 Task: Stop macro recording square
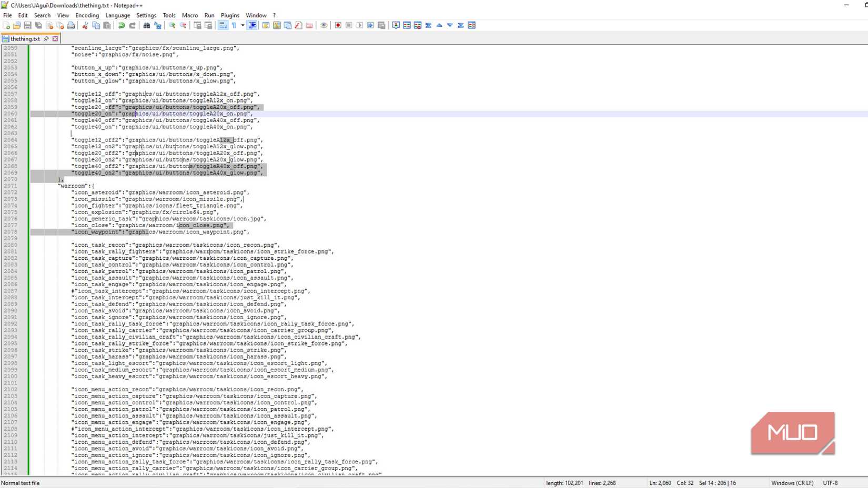(x=349, y=25)
